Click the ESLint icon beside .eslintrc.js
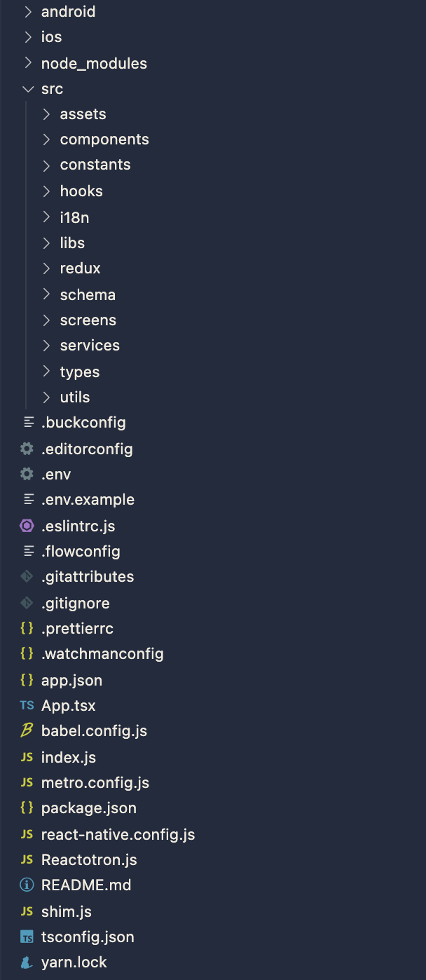Viewport: 426px width, 980px height. [27, 526]
